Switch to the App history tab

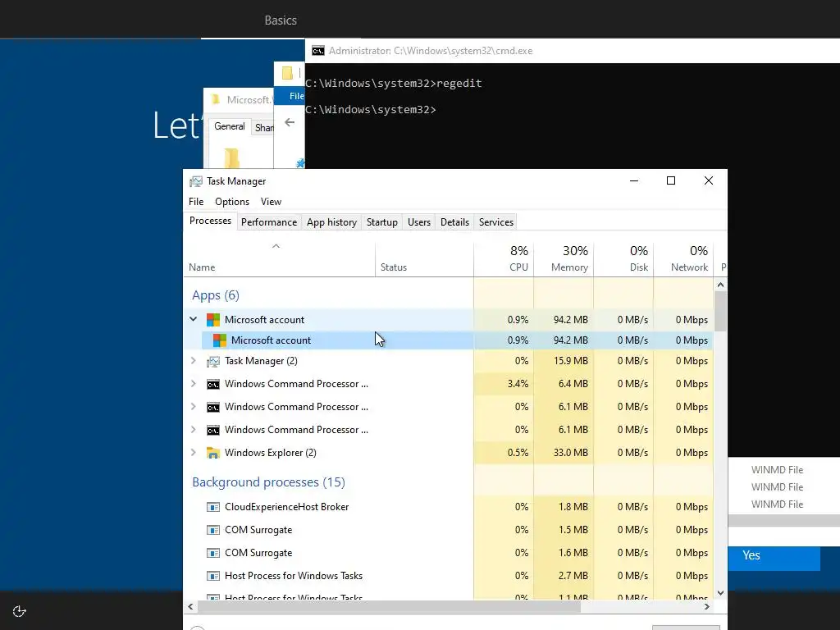pos(331,222)
